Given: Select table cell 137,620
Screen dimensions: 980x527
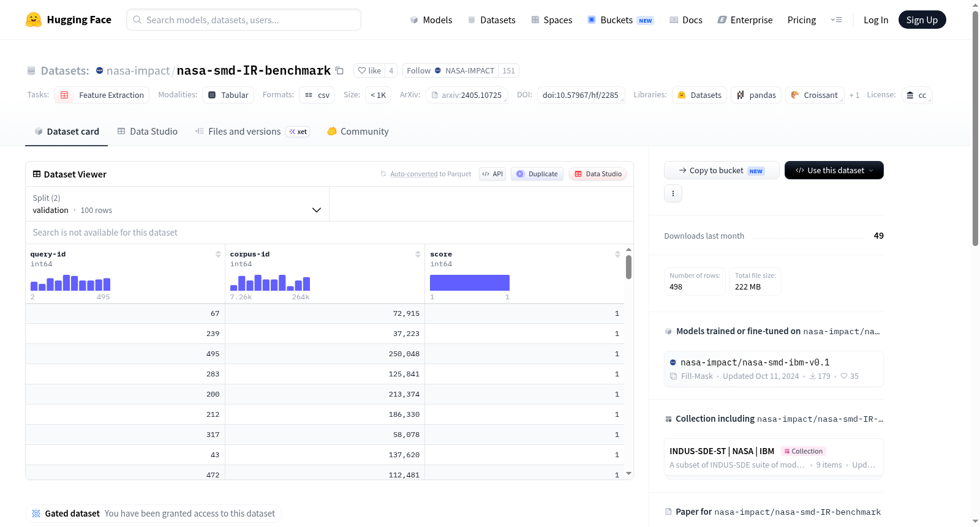Looking at the screenshot, I should point(325,455).
